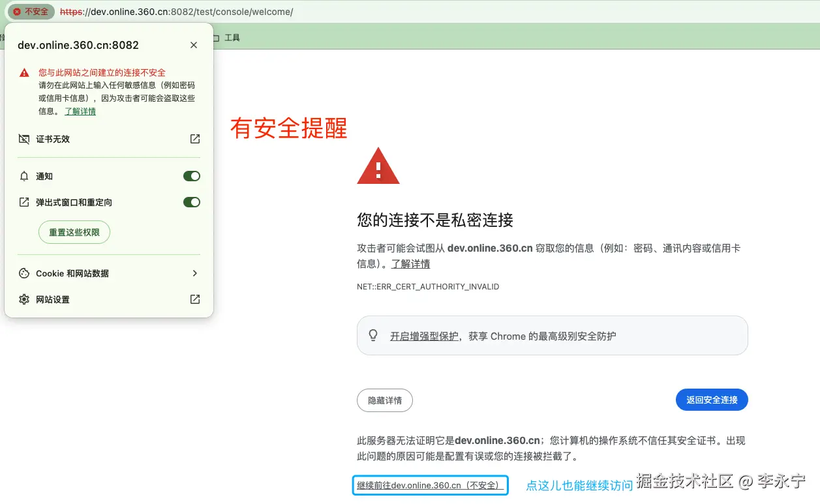Image resolution: width=820 pixels, height=504 pixels.
Task: Click the 开启增强型保护 link
Action: tap(424, 336)
